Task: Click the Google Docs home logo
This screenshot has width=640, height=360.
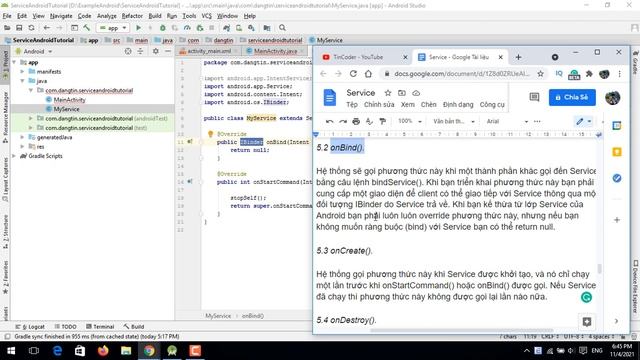Action: click(x=329, y=98)
